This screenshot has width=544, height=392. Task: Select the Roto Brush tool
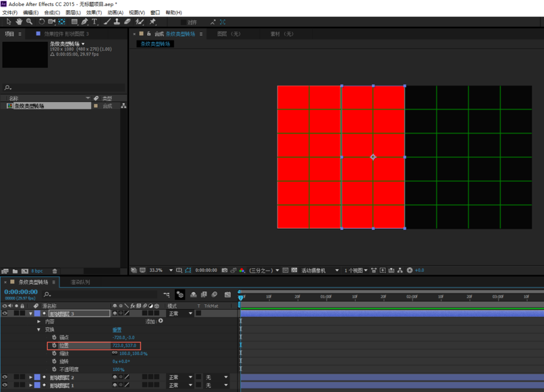pyautogui.click(x=140, y=22)
